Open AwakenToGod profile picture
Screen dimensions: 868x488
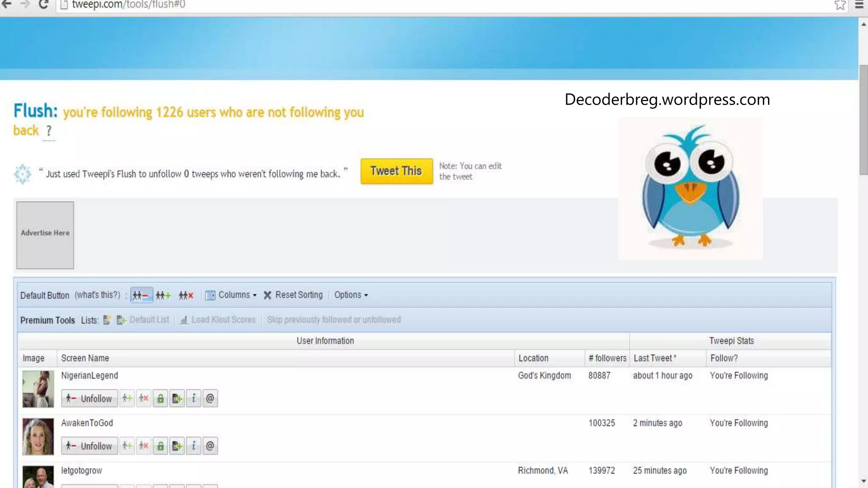click(x=38, y=436)
